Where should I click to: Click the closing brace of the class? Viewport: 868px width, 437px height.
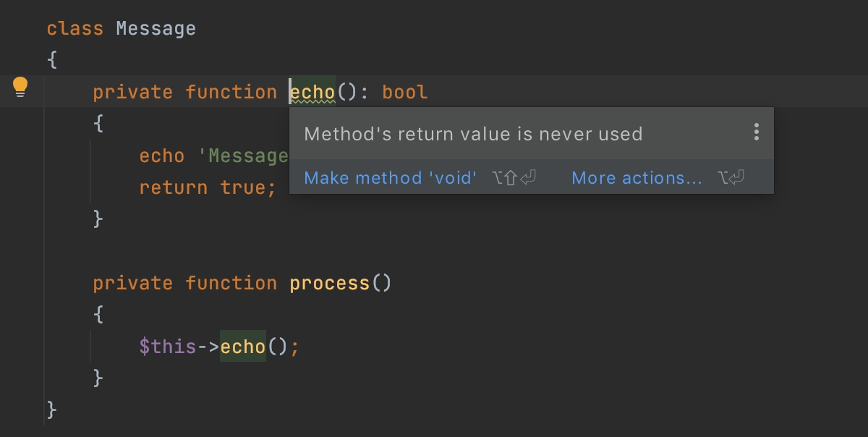[x=52, y=410]
